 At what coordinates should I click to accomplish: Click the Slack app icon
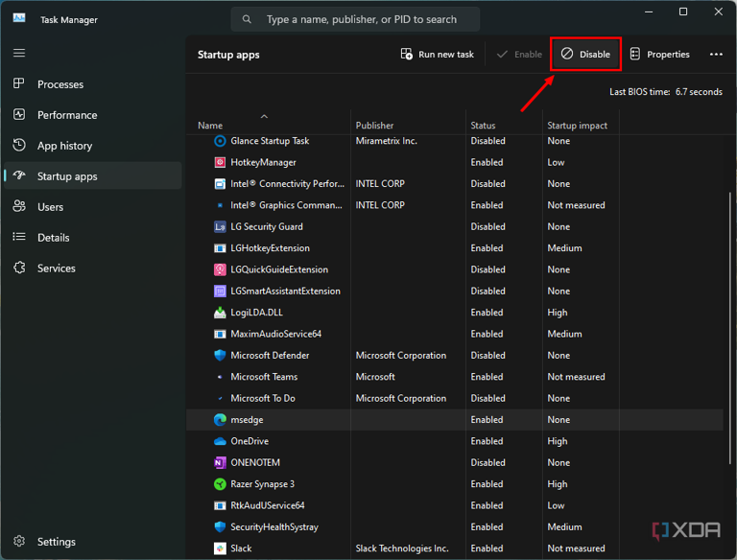click(x=220, y=548)
